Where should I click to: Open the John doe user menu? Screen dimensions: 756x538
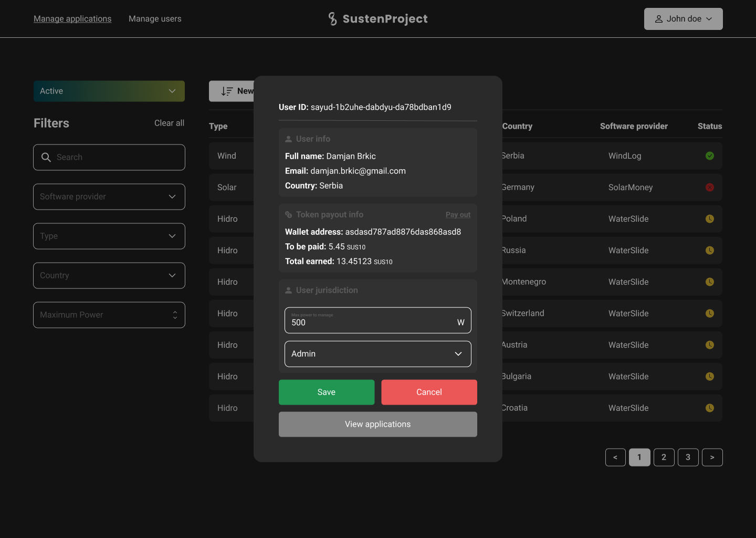(683, 19)
